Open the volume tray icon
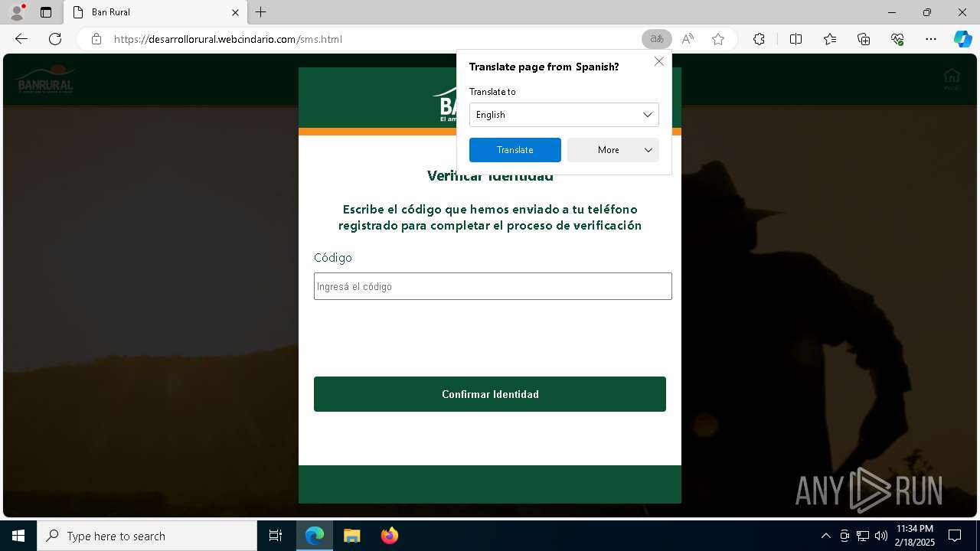The height and width of the screenshot is (551, 980). point(881,536)
